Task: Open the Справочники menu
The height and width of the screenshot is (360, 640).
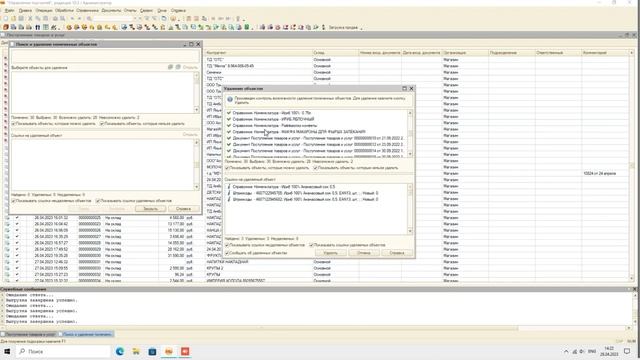Action: point(87,11)
